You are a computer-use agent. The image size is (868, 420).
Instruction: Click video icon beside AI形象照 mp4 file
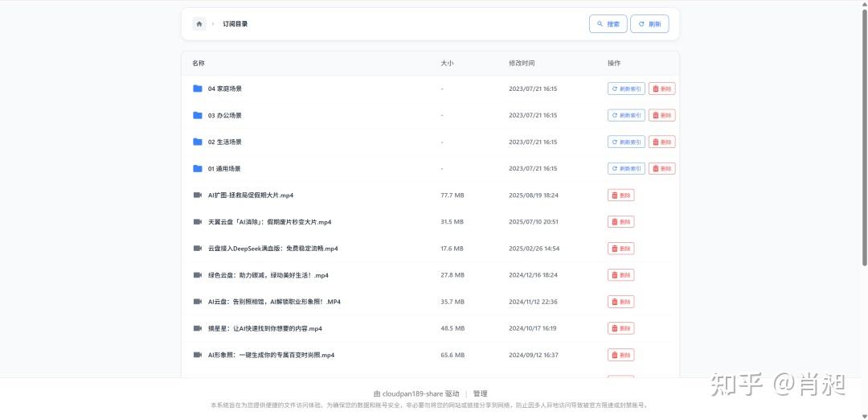click(198, 355)
